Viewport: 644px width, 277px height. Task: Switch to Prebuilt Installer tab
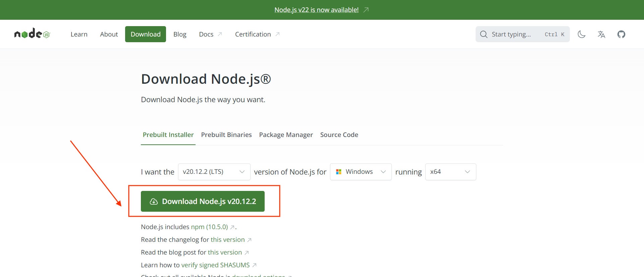pos(168,135)
